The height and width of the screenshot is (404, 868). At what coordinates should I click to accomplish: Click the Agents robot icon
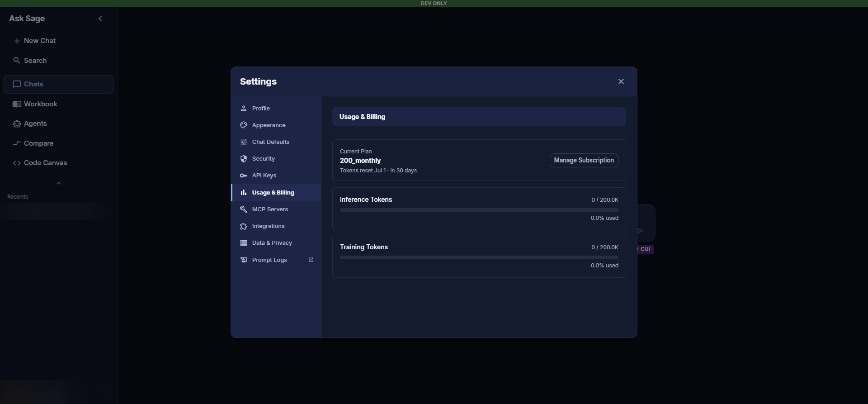click(17, 124)
